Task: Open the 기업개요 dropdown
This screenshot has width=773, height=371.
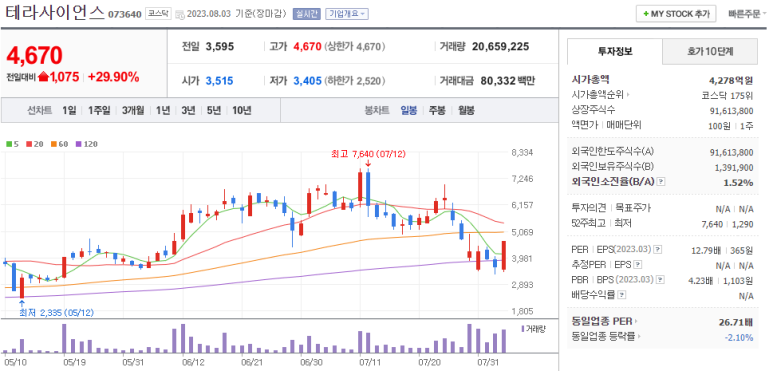Action: point(347,14)
